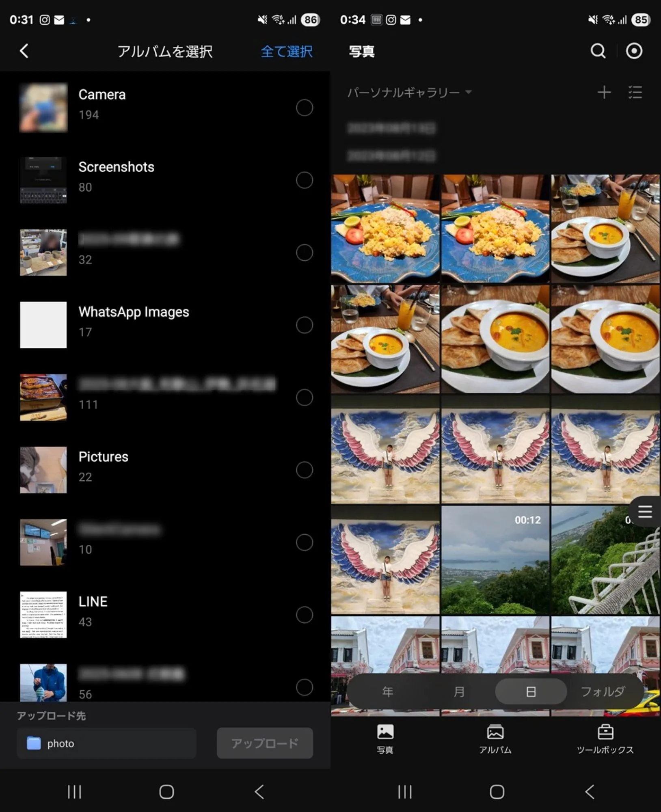661x812 pixels.
Task: Choose upload destination folder photo
Action: click(x=106, y=743)
